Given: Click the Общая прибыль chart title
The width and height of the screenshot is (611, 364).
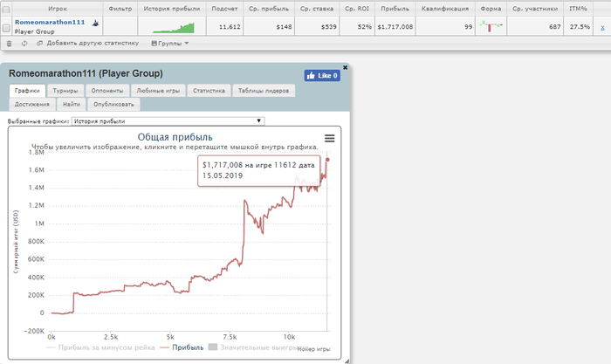Looking at the screenshot, I should coord(175,137).
